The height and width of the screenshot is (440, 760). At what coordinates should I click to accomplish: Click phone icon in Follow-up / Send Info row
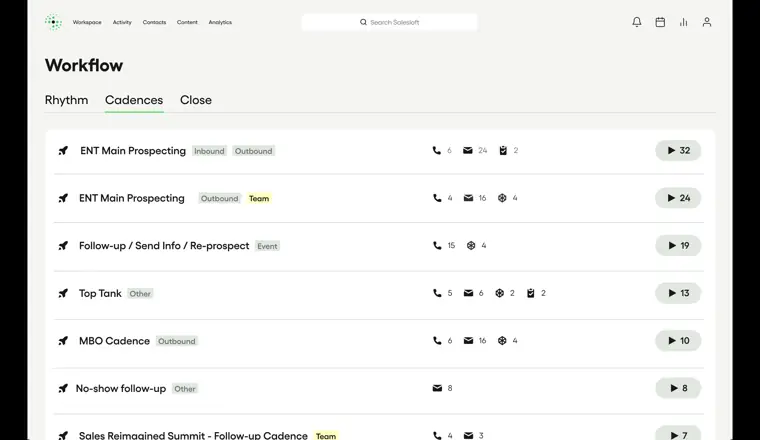[437, 246]
